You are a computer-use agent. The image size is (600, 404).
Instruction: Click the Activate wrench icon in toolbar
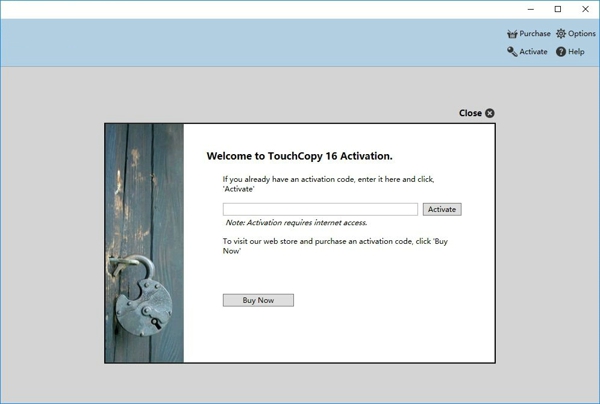coord(512,52)
